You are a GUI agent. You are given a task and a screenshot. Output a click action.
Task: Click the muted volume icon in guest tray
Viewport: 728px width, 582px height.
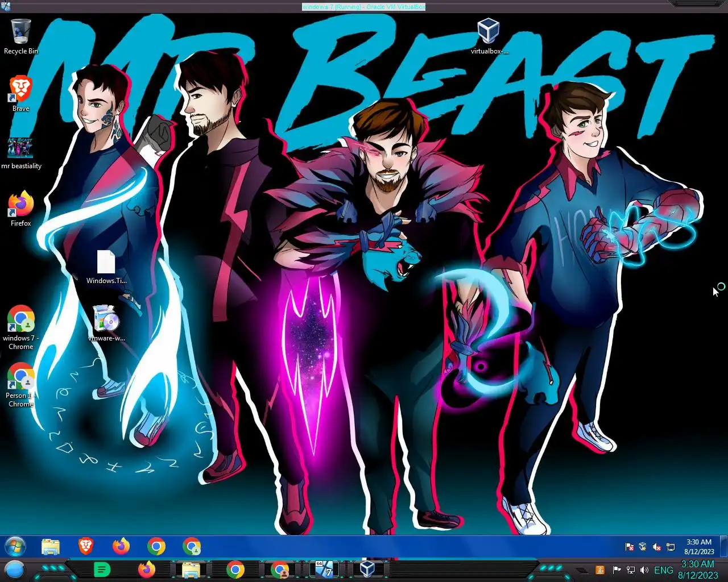(x=657, y=547)
